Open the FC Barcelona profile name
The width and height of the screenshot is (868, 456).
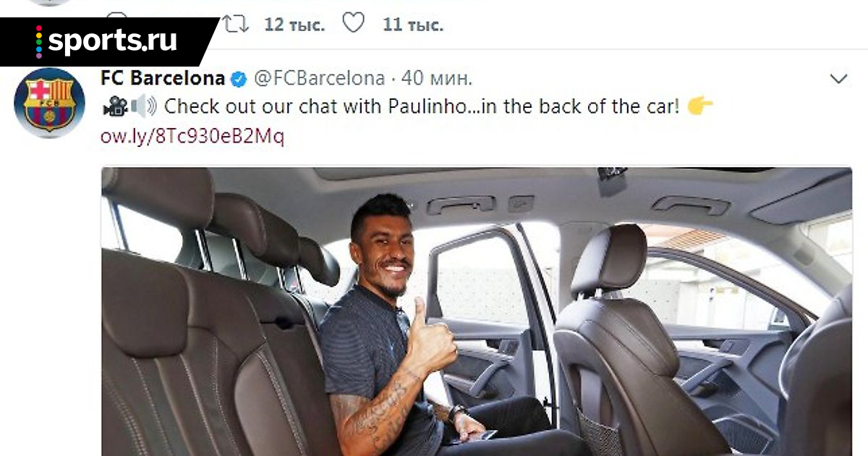163,77
